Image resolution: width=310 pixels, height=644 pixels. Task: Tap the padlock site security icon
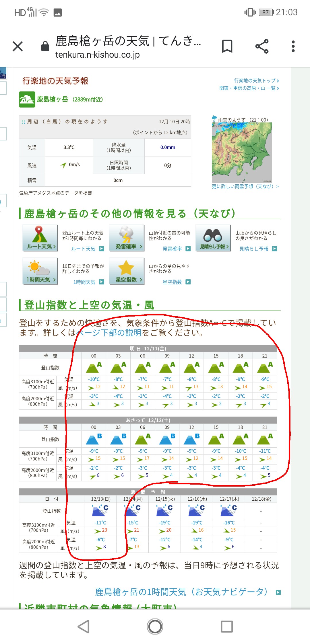point(45,46)
